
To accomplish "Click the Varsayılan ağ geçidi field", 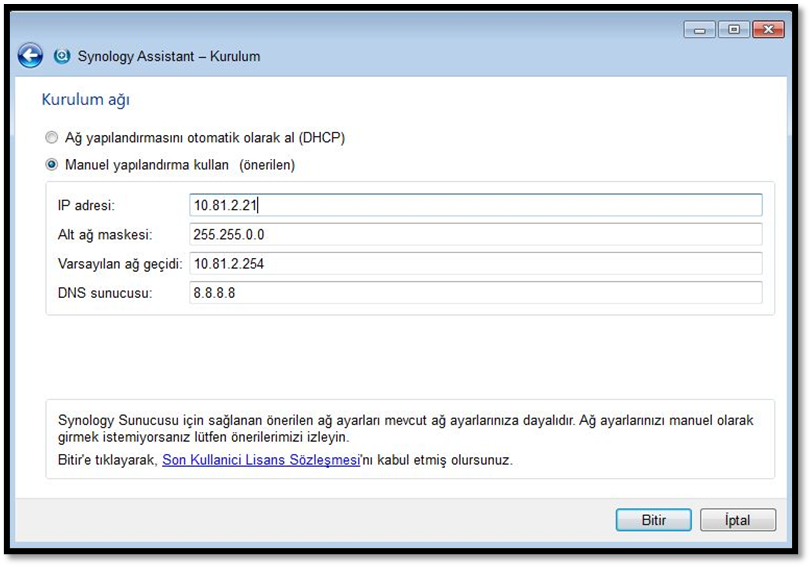I will [x=475, y=263].
